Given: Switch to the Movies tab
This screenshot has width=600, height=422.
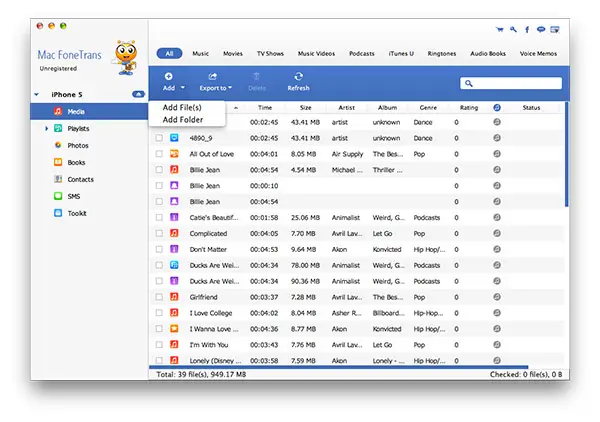Looking at the screenshot, I should [233, 54].
